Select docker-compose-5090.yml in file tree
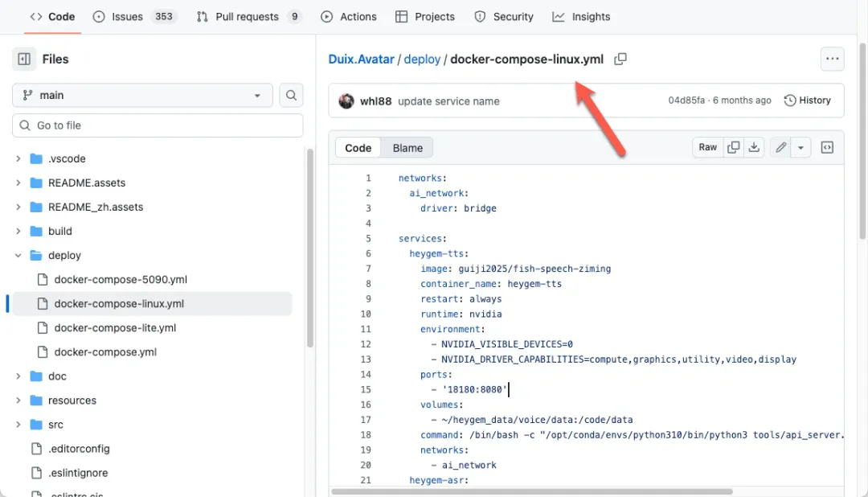 tap(121, 280)
